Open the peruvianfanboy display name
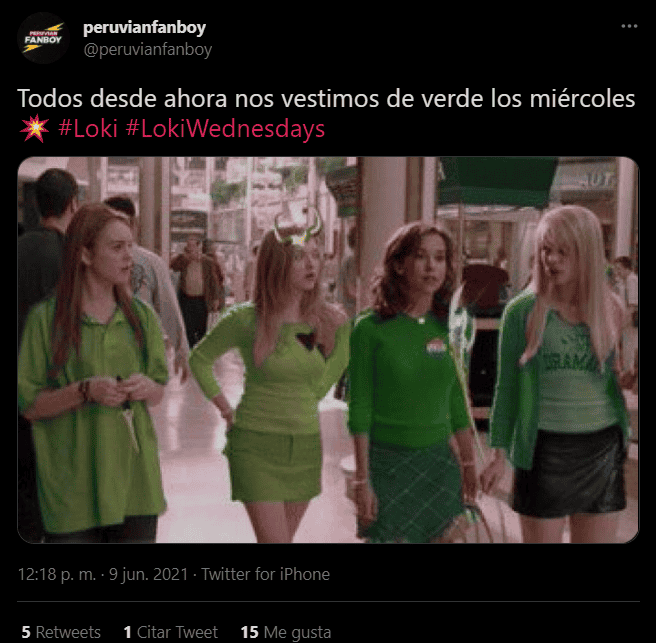This screenshot has width=656, height=643. 144,28
